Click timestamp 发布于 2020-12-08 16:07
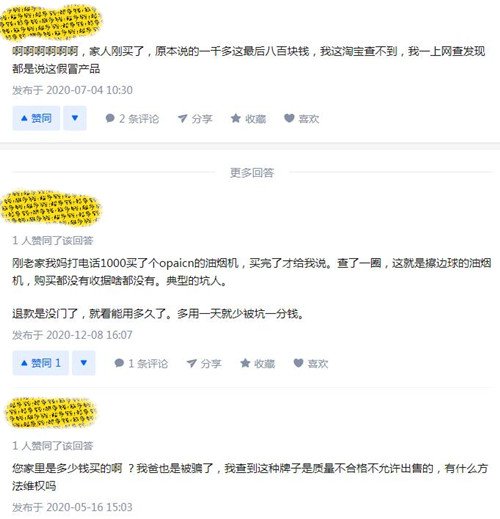 pyautogui.click(x=72, y=335)
